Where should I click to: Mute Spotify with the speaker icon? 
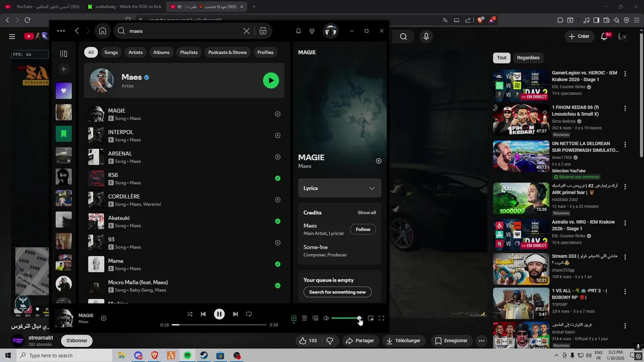[x=326, y=318]
